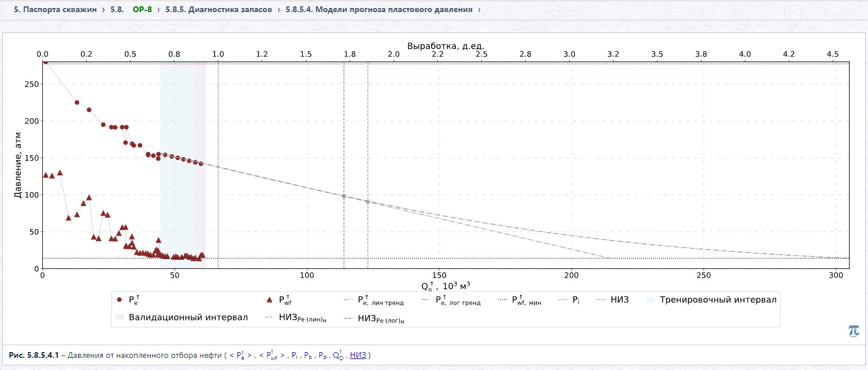Click the blue pi symbol icon
The height and width of the screenshot is (370, 868).
pos(854,330)
